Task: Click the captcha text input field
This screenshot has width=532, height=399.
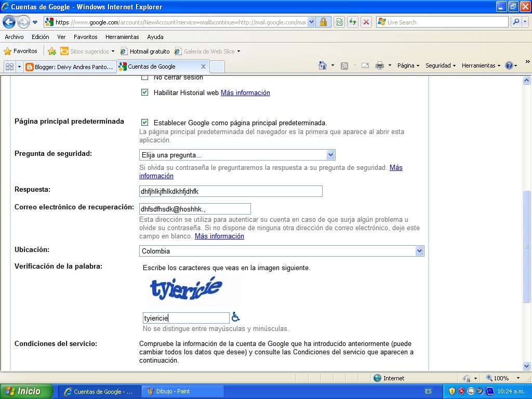Action: (x=186, y=318)
